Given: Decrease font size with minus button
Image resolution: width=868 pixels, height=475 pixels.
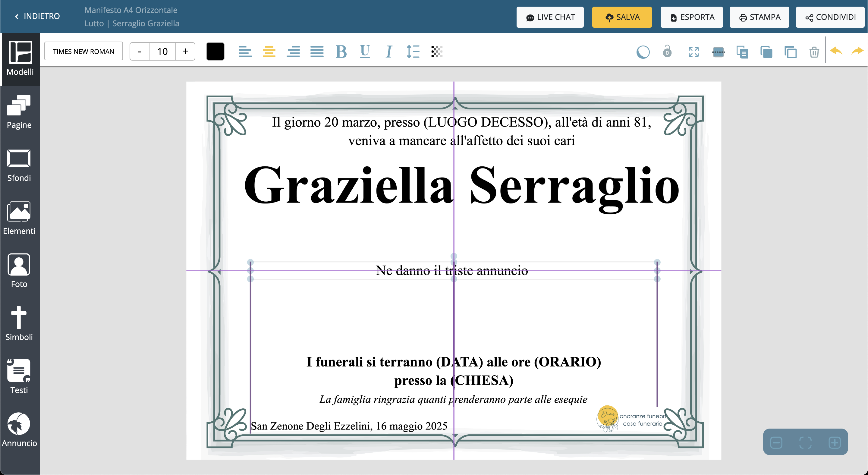Looking at the screenshot, I should 140,51.
